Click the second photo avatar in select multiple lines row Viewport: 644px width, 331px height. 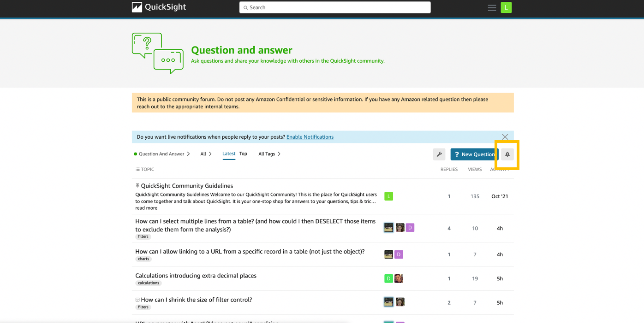(400, 227)
